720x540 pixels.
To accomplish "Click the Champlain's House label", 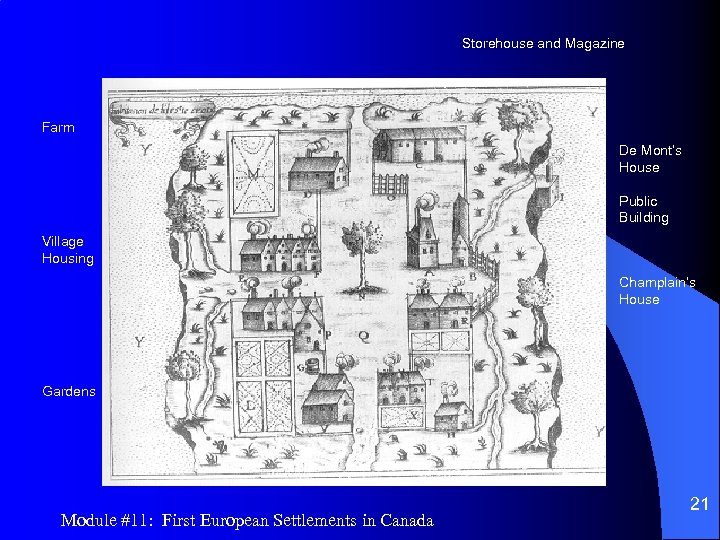I will point(657,291).
